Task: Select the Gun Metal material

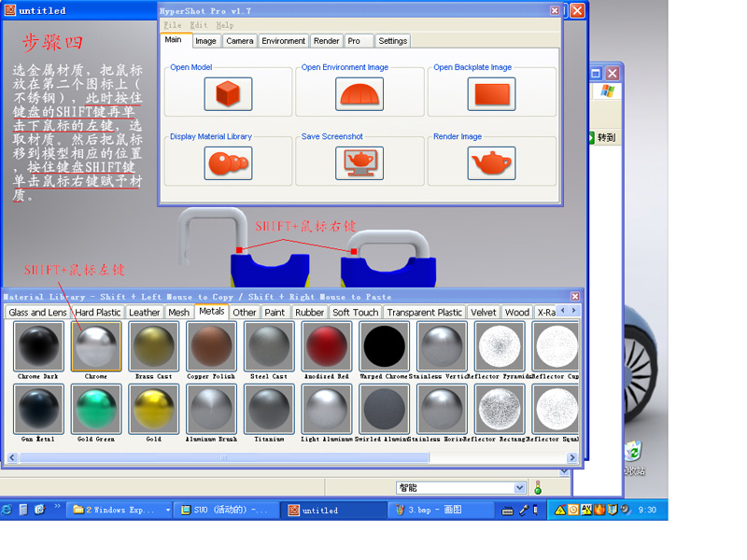Action: point(38,410)
